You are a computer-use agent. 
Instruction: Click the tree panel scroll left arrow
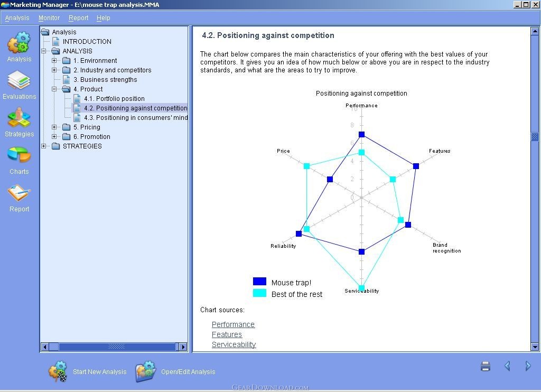click(45, 347)
